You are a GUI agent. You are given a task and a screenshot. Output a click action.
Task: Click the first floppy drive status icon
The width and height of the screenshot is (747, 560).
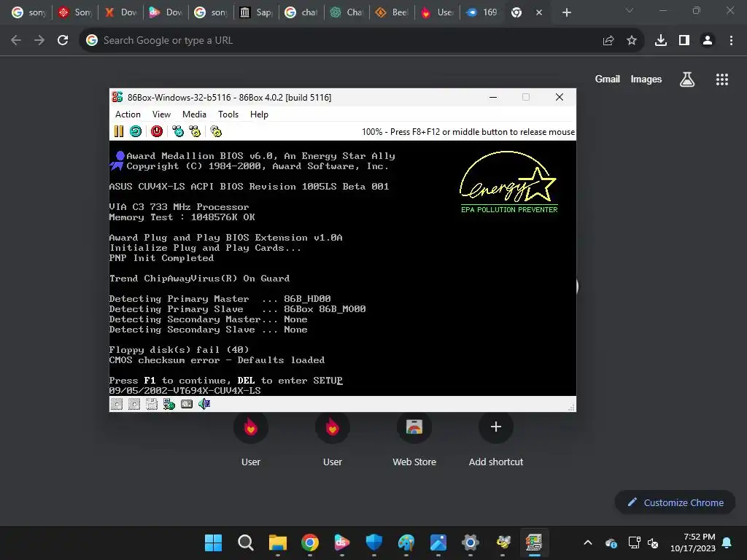(x=117, y=404)
